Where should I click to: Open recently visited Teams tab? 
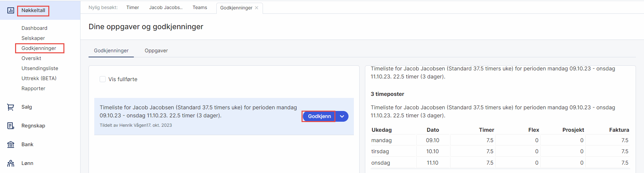(200, 7)
